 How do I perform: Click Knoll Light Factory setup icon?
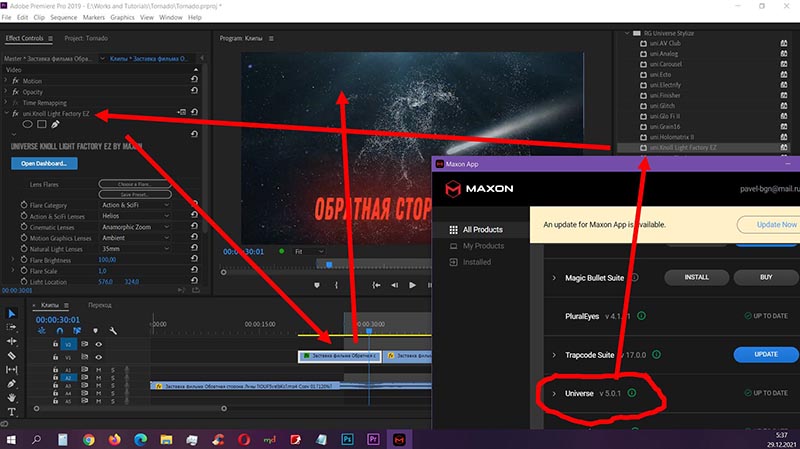coord(182,112)
